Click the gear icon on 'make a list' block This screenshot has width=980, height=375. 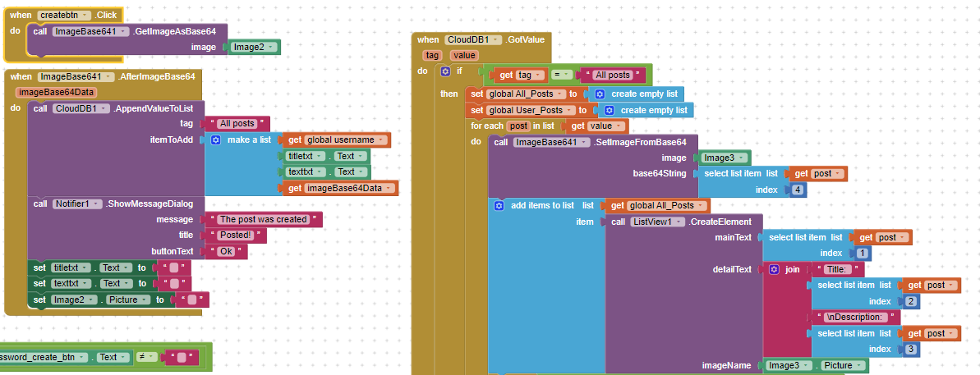(216, 140)
